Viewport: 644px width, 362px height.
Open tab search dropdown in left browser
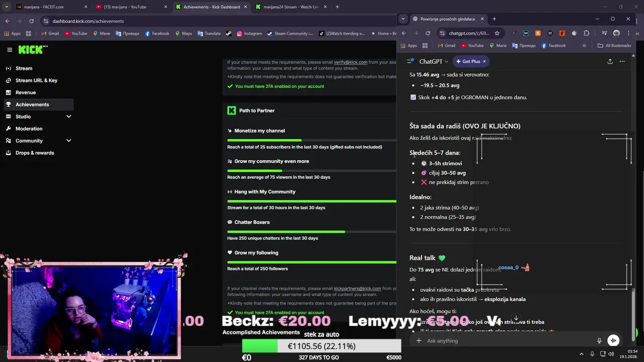click(x=6, y=7)
